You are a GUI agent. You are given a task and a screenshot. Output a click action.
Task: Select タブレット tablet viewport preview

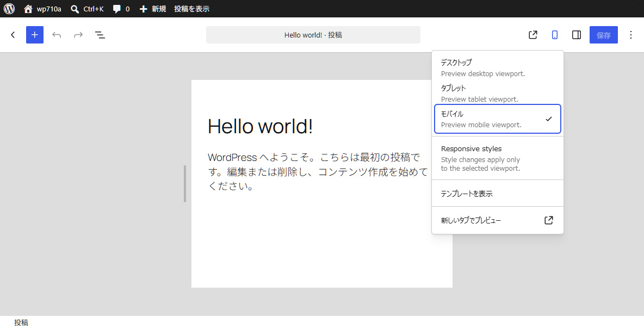click(x=498, y=93)
